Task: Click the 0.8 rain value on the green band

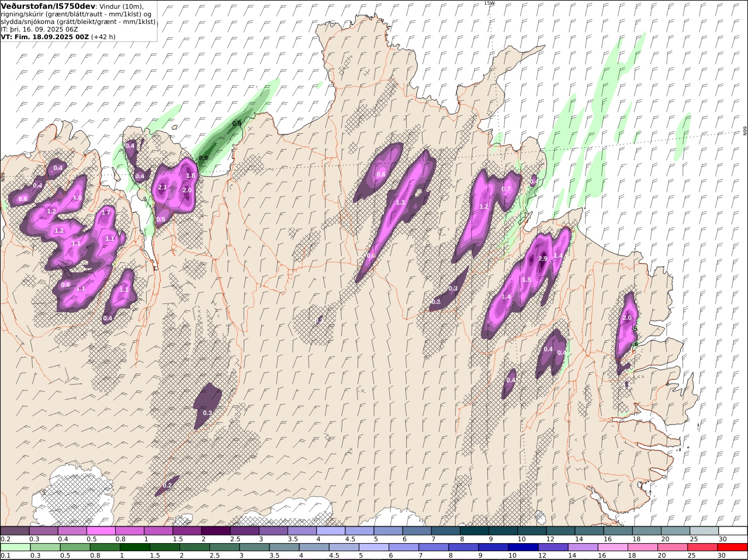Action: [203, 158]
